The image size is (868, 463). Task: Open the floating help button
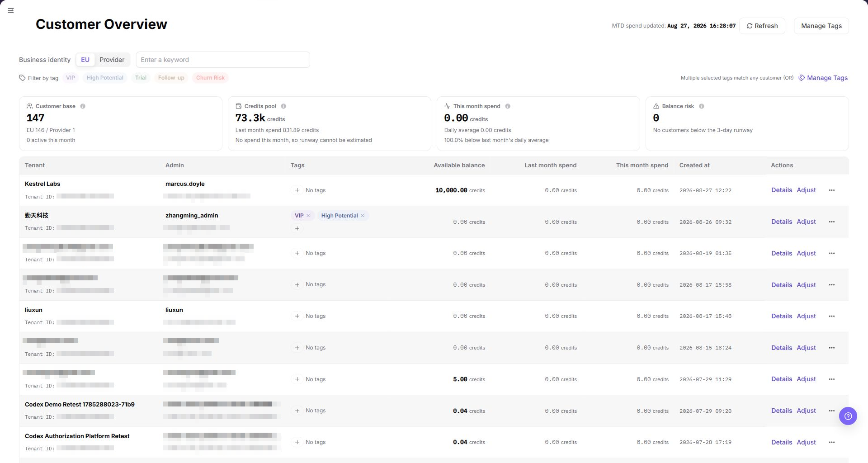click(848, 416)
